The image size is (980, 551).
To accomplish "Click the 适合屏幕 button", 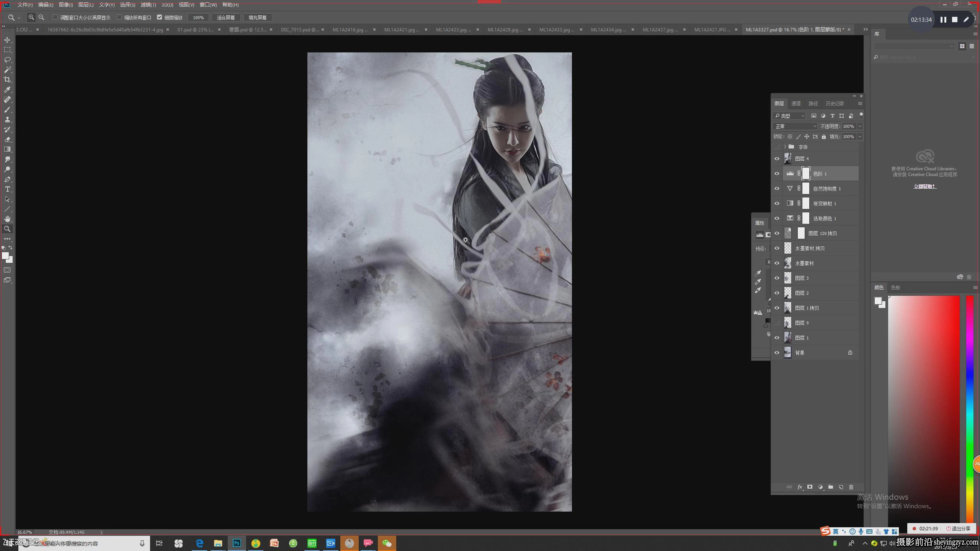I will coord(226,18).
